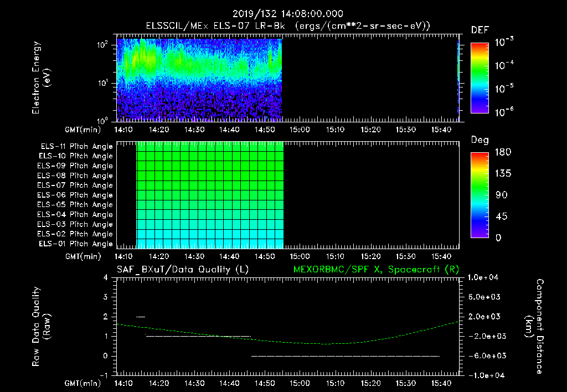Select the SAF_BXuT/Data Quality (L) legend label
This screenshot has width=567, height=392.
(182, 269)
